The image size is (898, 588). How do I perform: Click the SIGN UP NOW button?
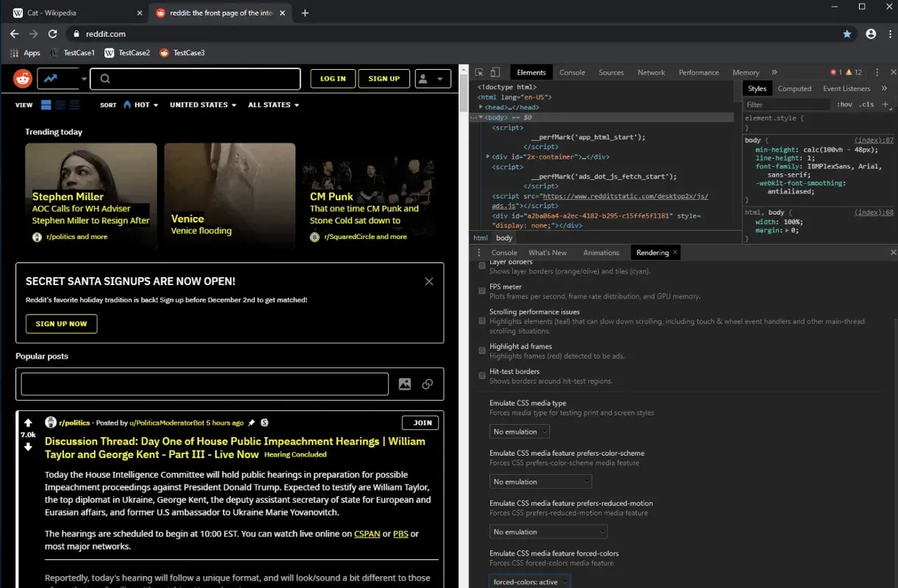(x=61, y=323)
